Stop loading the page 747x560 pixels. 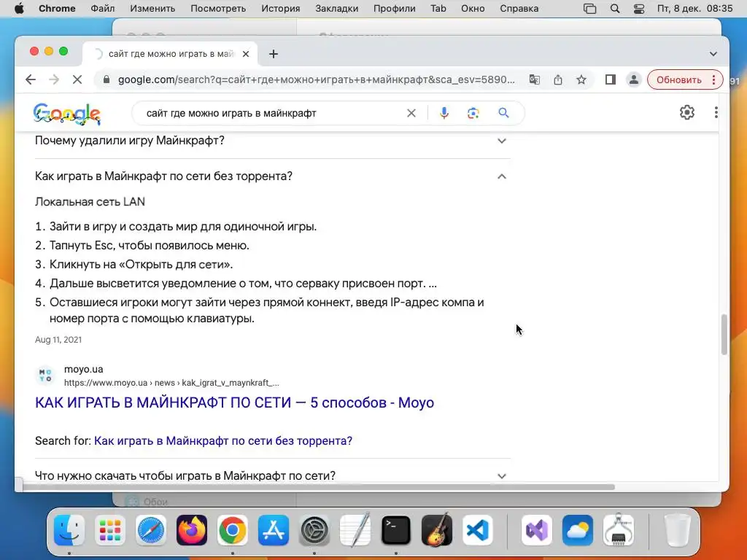pyautogui.click(x=77, y=79)
